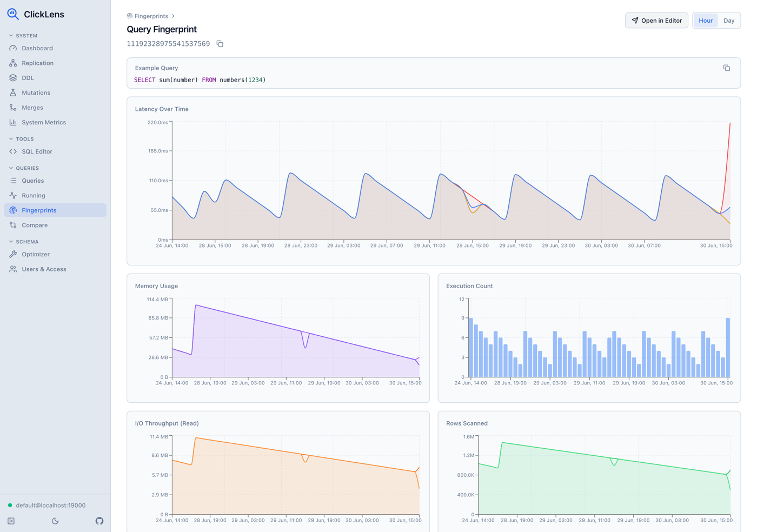
Task: Click the Queries list icon
Action: pos(13,181)
